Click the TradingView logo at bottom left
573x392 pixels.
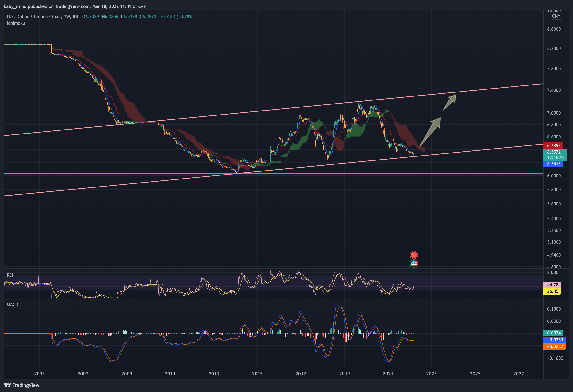21,385
